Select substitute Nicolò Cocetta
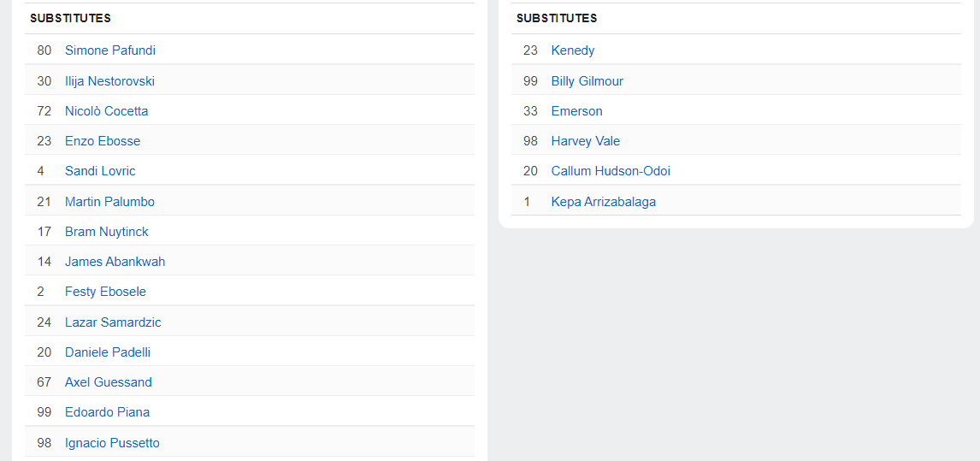The width and height of the screenshot is (980, 461). click(106, 111)
